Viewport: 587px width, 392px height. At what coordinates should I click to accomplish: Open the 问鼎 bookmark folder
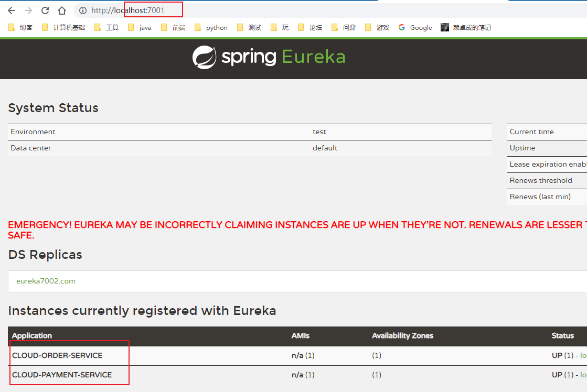(x=344, y=27)
